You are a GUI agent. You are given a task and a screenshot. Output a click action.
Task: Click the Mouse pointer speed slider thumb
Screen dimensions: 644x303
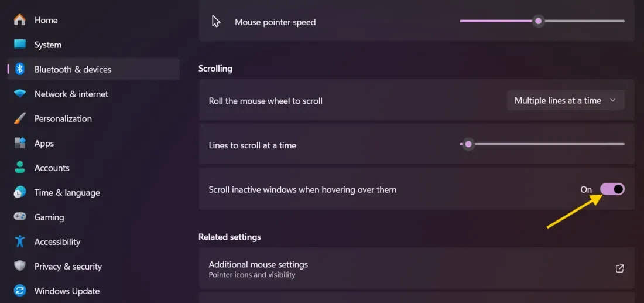coord(538,21)
